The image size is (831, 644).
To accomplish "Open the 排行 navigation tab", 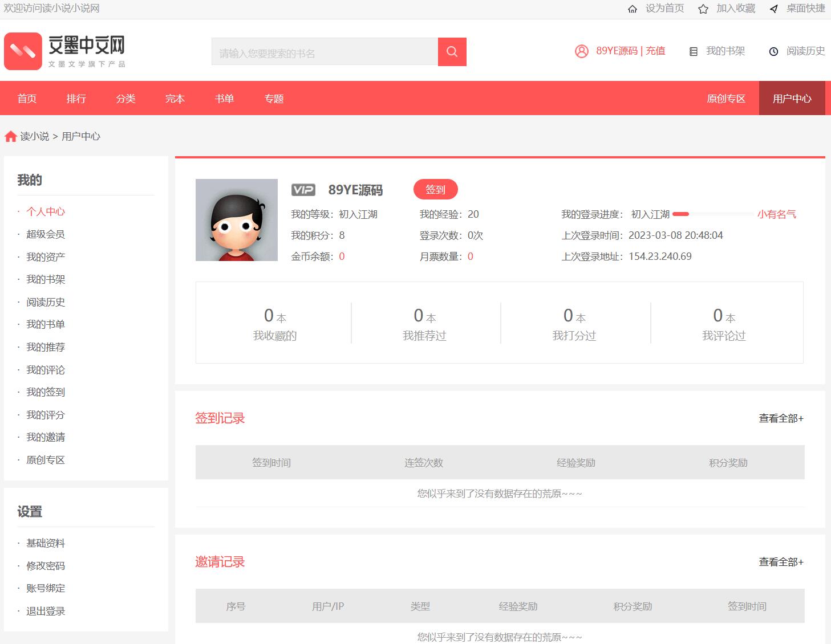I will tap(76, 99).
